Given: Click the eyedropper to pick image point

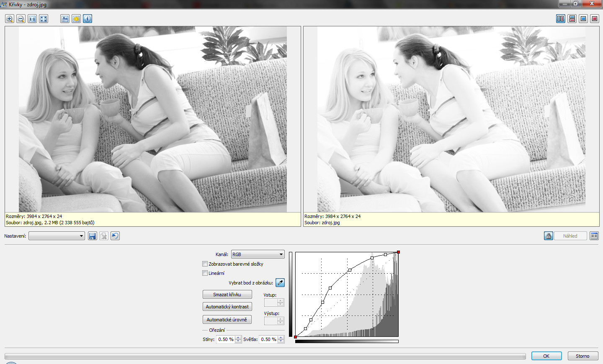Looking at the screenshot, I should pos(280,283).
